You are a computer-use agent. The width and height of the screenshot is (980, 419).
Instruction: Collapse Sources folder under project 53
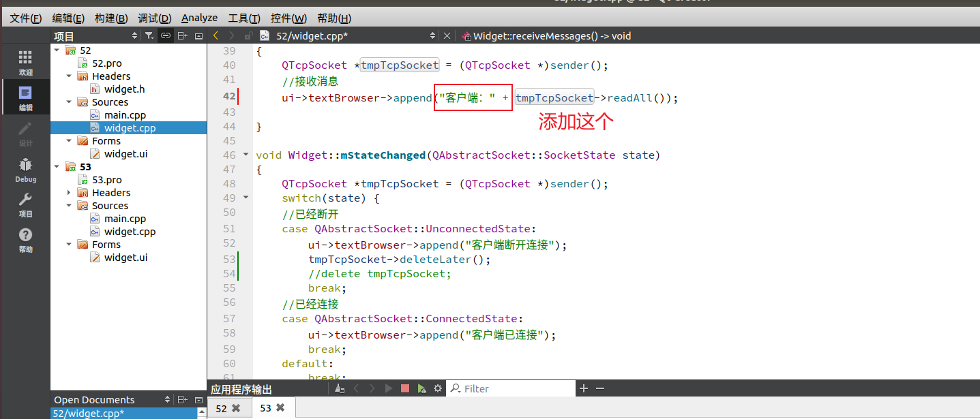pos(69,206)
